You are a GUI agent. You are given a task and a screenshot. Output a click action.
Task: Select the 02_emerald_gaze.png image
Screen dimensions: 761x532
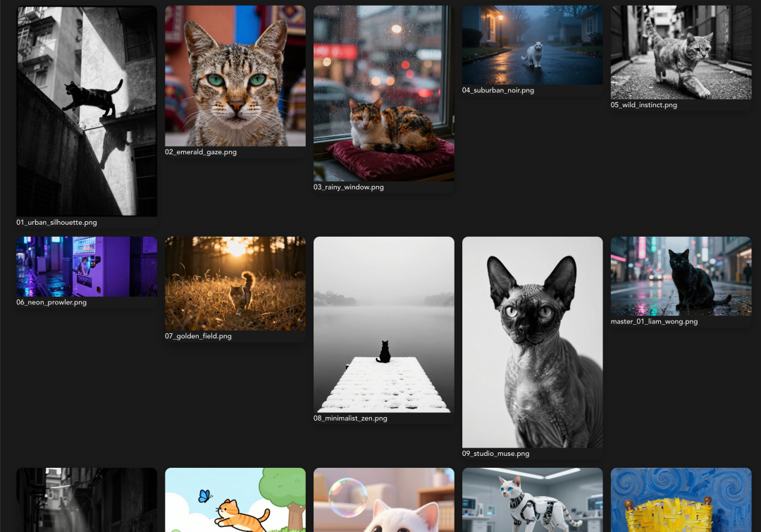(235, 74)
